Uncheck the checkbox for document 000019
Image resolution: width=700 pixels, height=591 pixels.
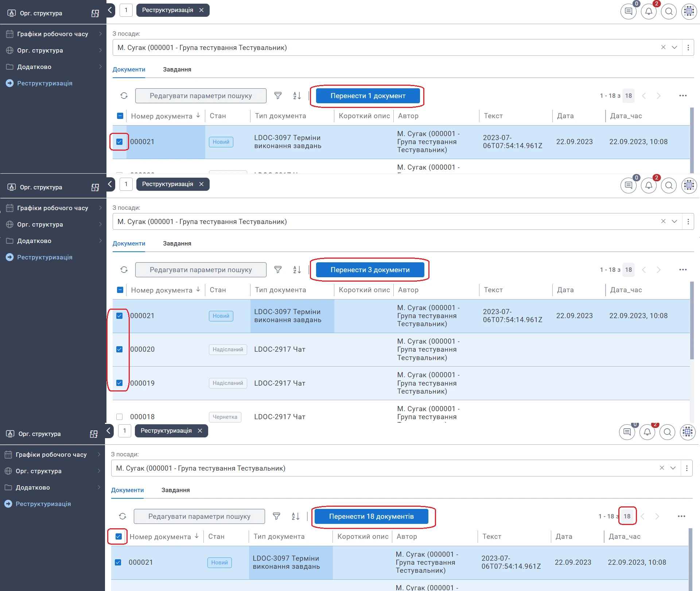pyautogui.click(x=120, y=383)
